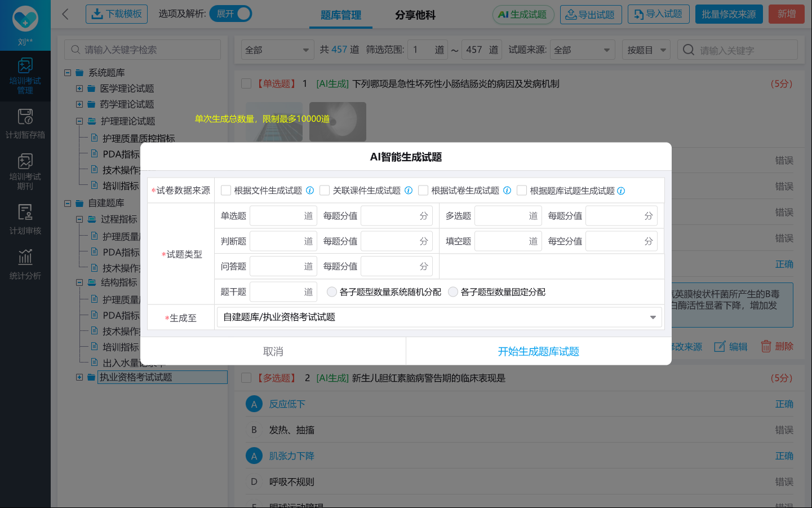
Task: Open 计划审核 sidebar icon
Action: point(25,219)
